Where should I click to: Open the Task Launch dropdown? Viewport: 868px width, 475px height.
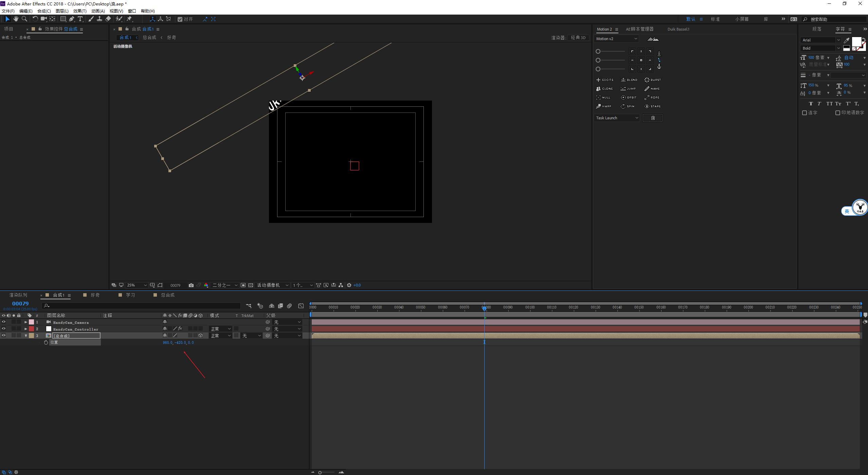pyautogui.click(x=617, y=118)
